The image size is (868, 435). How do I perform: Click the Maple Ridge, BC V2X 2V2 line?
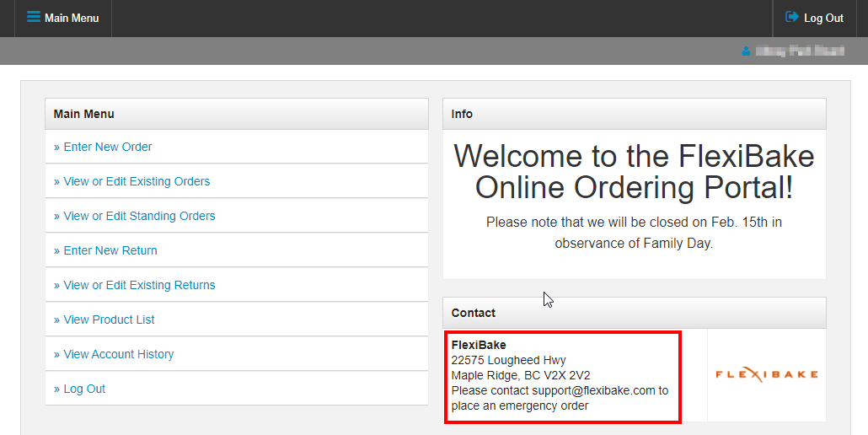point(520,375)
